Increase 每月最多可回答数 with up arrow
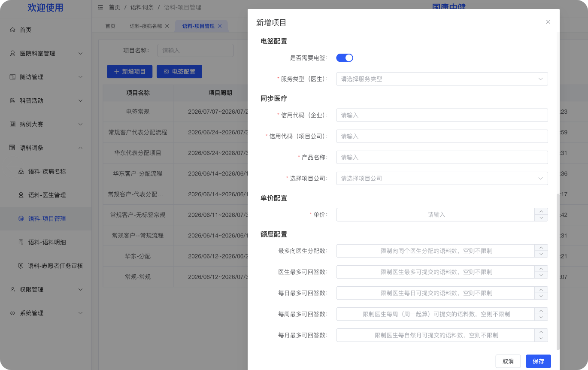Viewport: 588px width, 370px height. tap(541, 332)
